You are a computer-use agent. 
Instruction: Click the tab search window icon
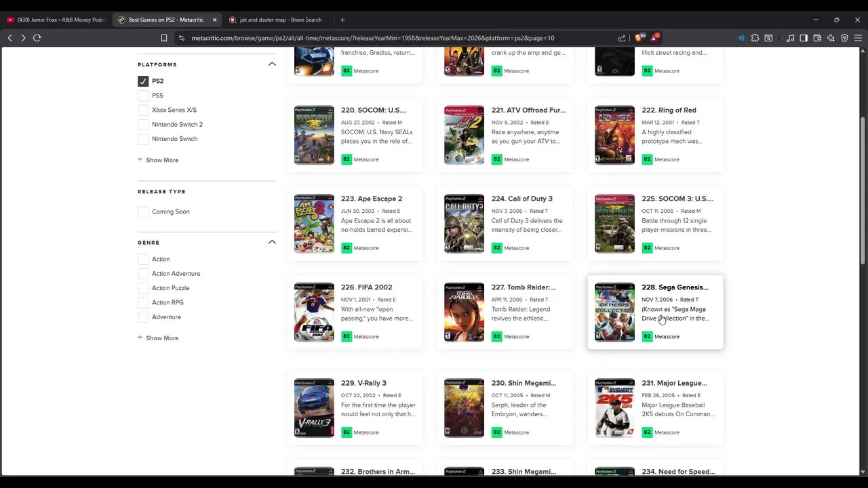coord(768,38)
